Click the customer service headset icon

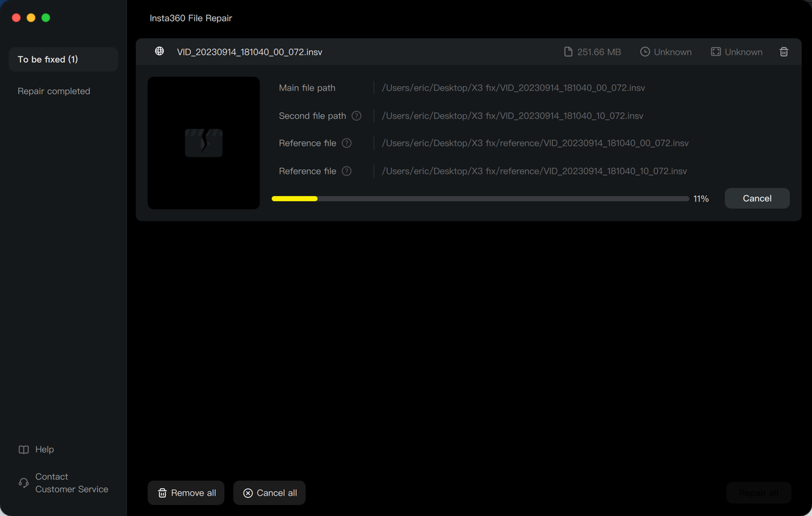[23, 483]
